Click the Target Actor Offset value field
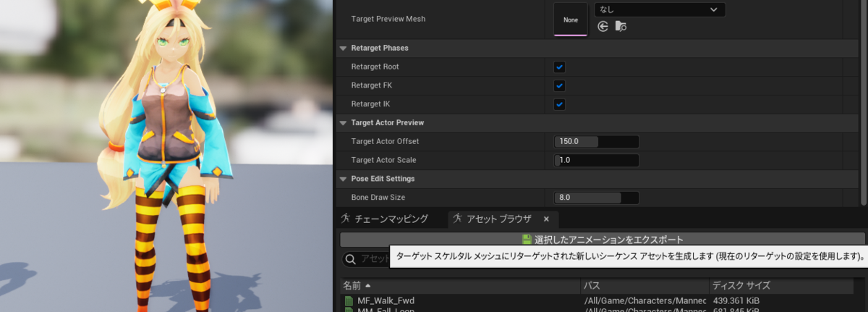Image resolution: width=868 pixels, height=312 pixels. coord(597,141)
